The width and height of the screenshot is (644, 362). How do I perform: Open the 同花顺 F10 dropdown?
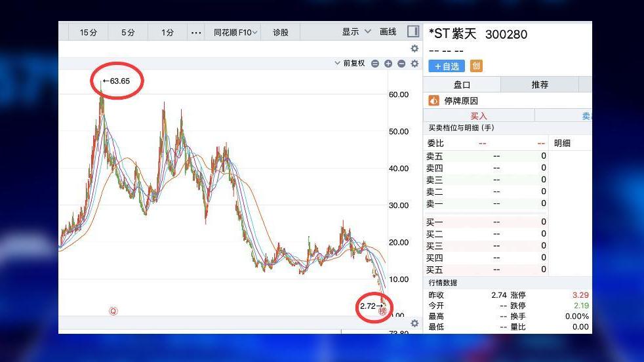click(x=235, y=32)
